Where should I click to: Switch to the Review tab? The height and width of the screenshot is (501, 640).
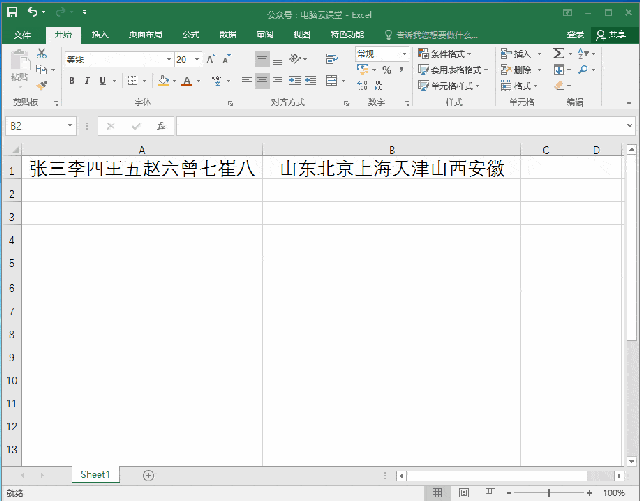pos(265,35)
